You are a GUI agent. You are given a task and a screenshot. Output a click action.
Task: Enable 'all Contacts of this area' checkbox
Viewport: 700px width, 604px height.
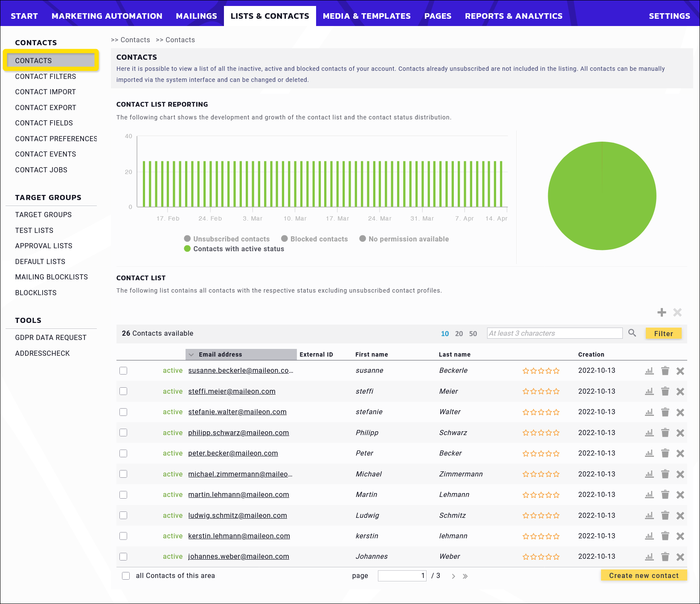pos(126,576)
